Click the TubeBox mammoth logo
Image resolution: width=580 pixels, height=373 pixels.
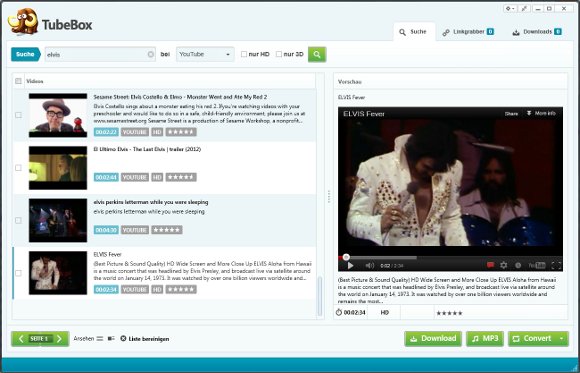pos(23,21)
